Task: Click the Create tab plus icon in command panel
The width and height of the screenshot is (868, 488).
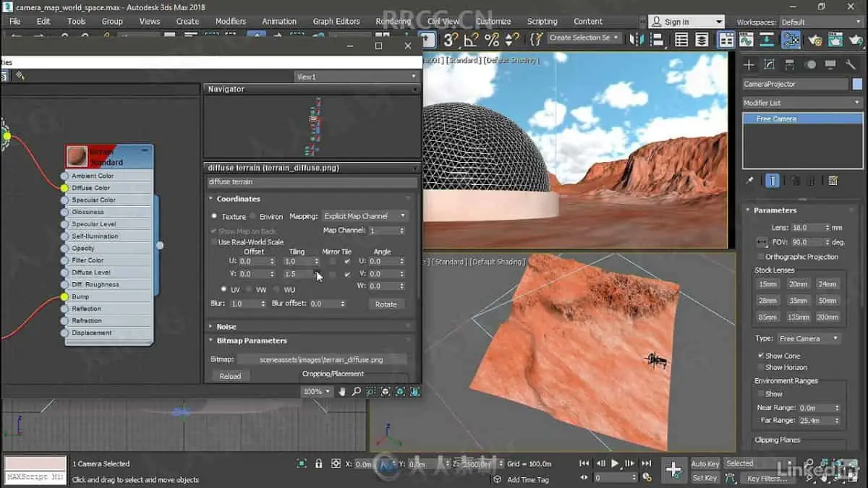Action: (749, 65)
